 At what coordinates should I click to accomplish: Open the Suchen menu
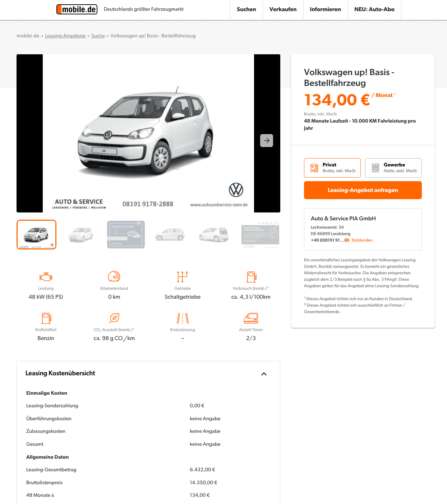(246, 9)
